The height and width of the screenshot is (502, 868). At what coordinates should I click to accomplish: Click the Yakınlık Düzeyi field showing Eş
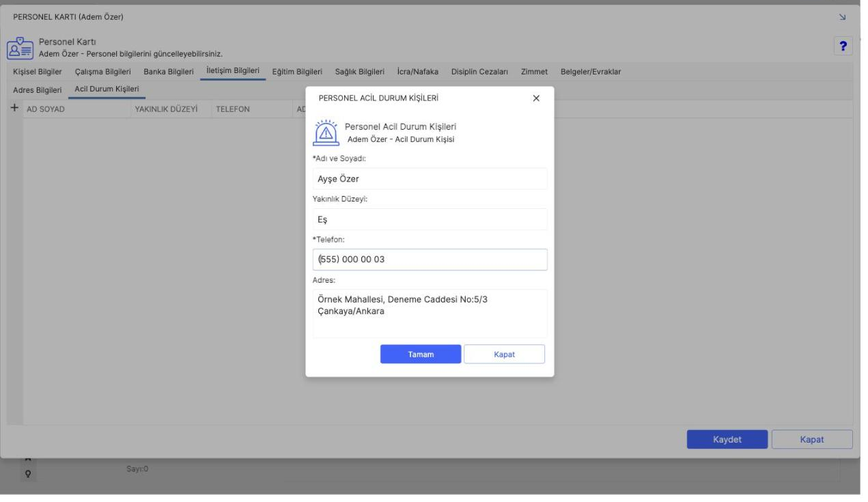pyautogui.click(x=430, y=219)
